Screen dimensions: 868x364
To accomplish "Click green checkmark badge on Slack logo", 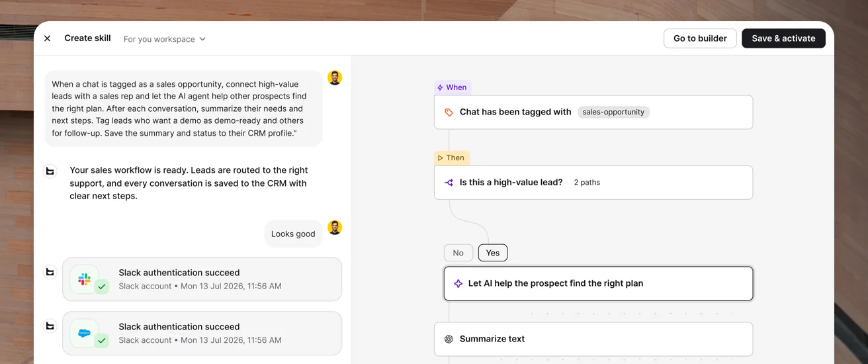I will (102, 287).
